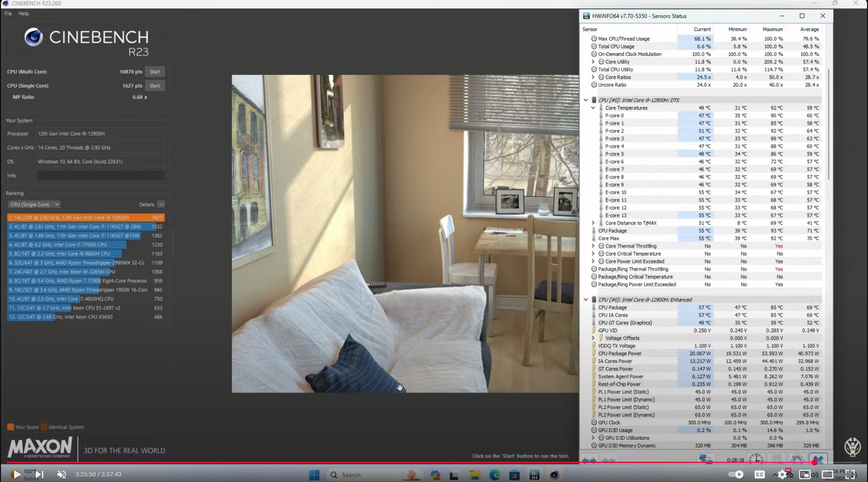Select the i7-1165G7 @ 28W ranking entry
868x482 pixels.
pyautogui.click(x=86, y=227)
